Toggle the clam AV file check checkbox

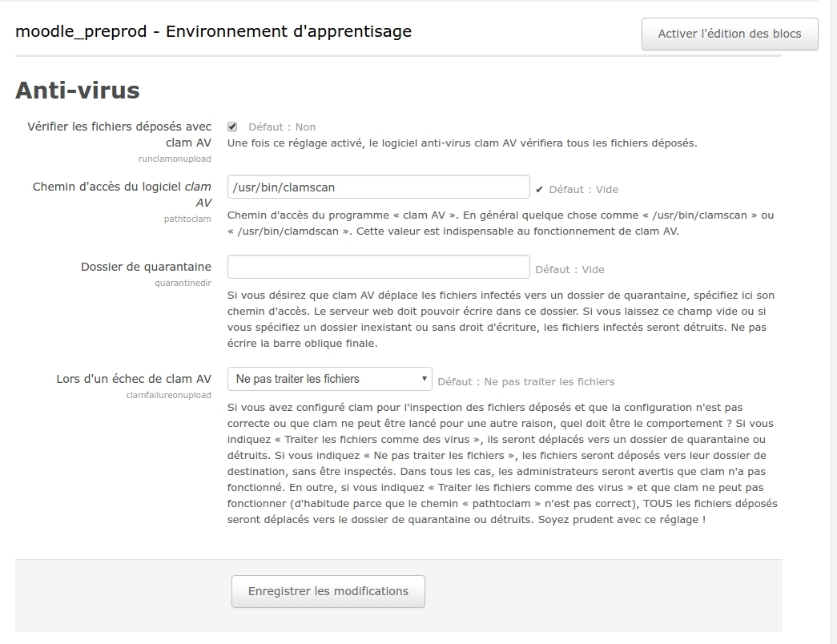coord(232,127)
